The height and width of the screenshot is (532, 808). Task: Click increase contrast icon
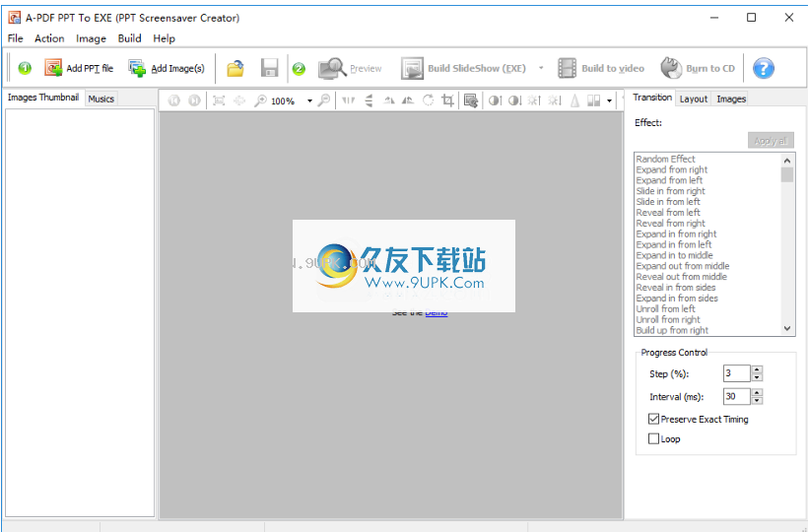(x=495, y=100)
